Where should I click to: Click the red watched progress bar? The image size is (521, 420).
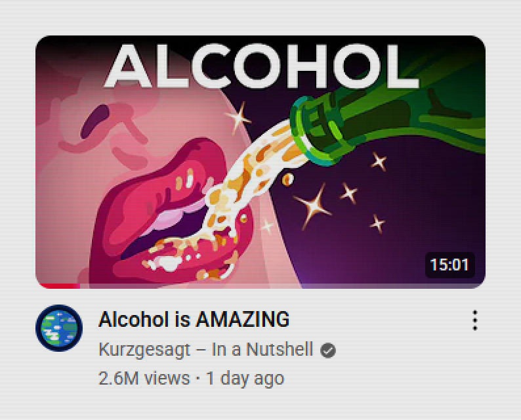coord(60,286)
